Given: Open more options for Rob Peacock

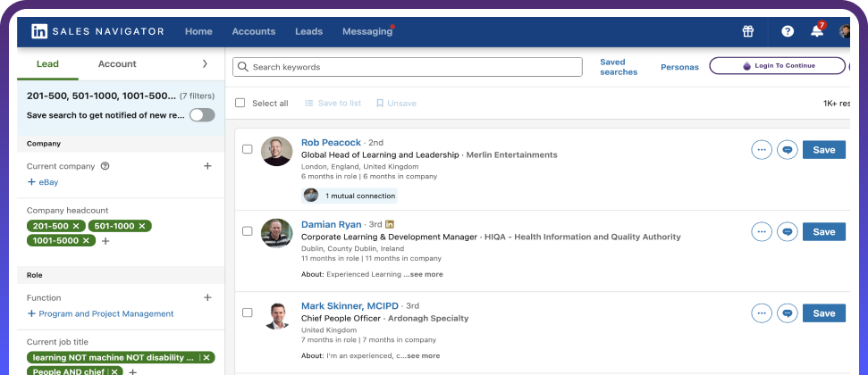Looking at the screenshot, I should pos(761,150).
